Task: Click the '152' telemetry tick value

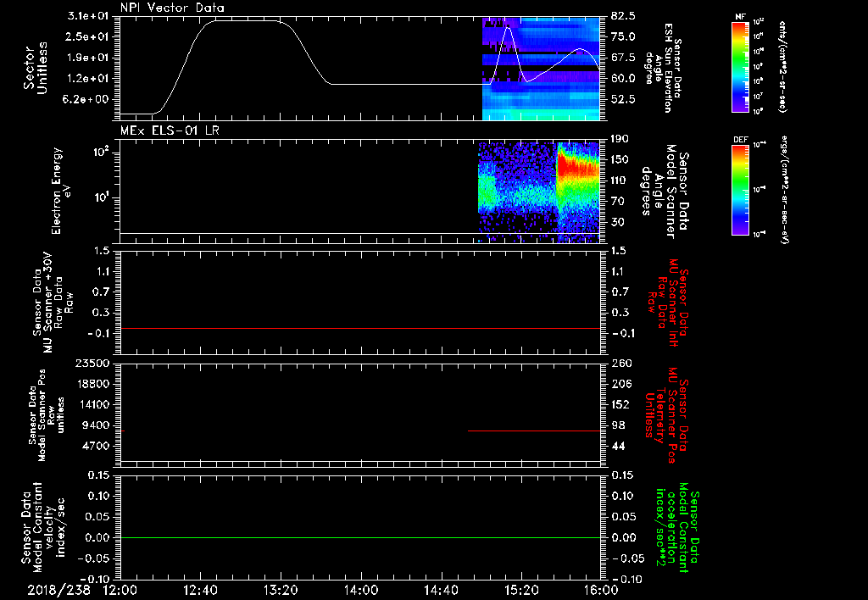Action: coord(620,404)
